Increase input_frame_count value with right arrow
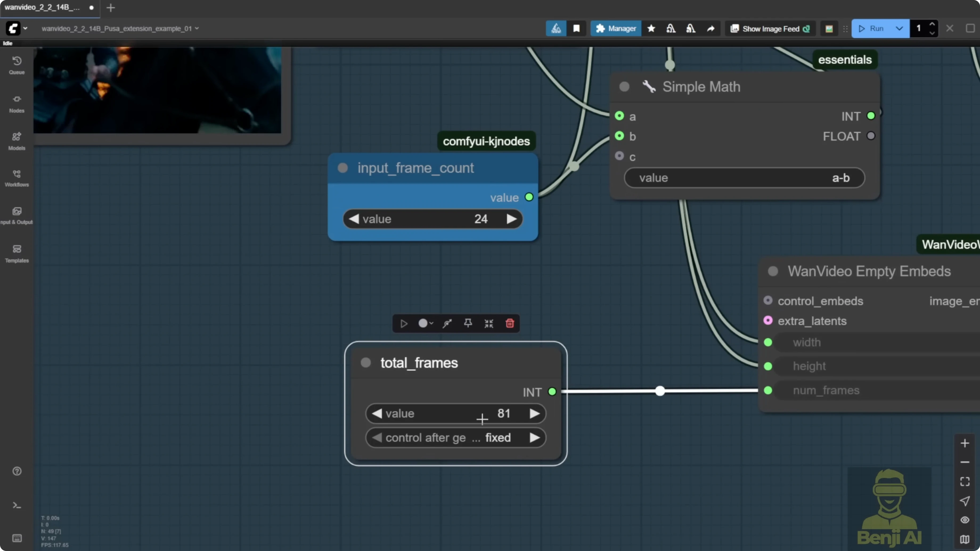The width and height of the screenshot is (980, 551). [512, 219]
